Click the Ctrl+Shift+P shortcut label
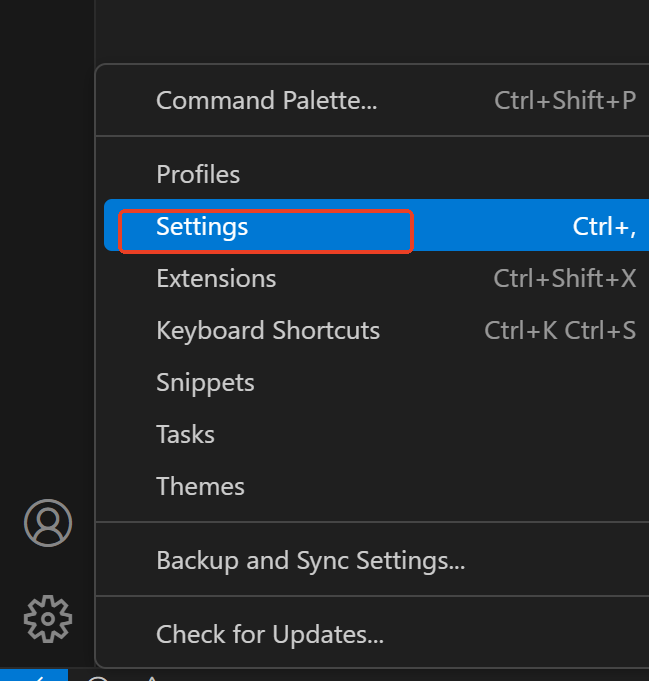Screen dimensions: 649x681 pos(565,101)
